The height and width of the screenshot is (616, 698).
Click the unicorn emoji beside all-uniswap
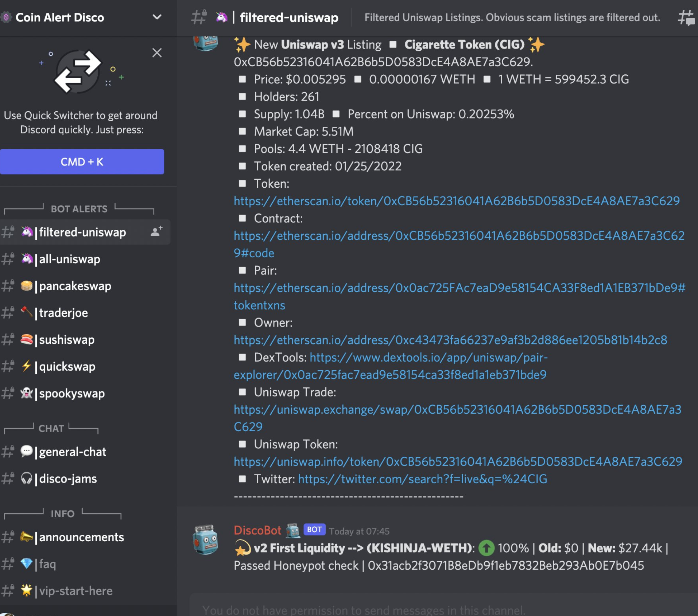click(27, 258)
